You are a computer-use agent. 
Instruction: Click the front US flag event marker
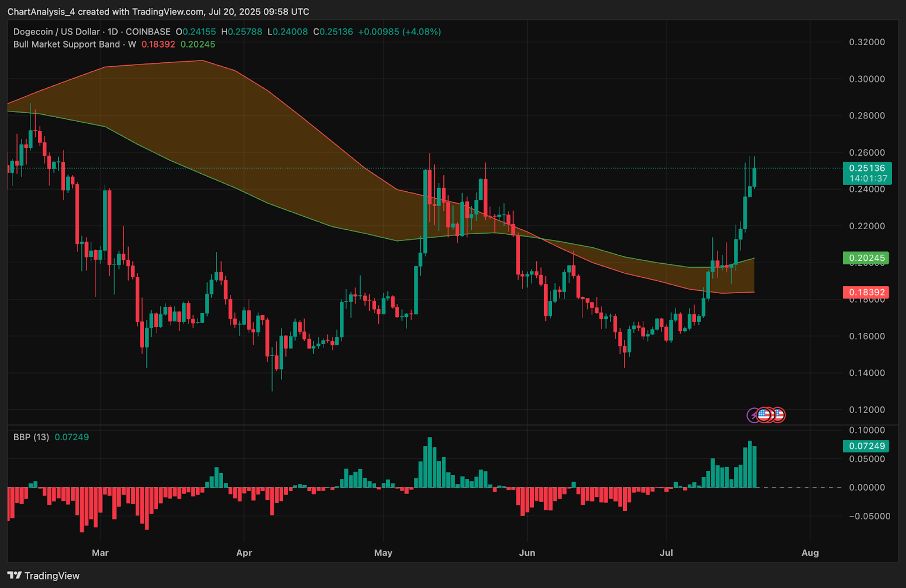pos(764,415)
